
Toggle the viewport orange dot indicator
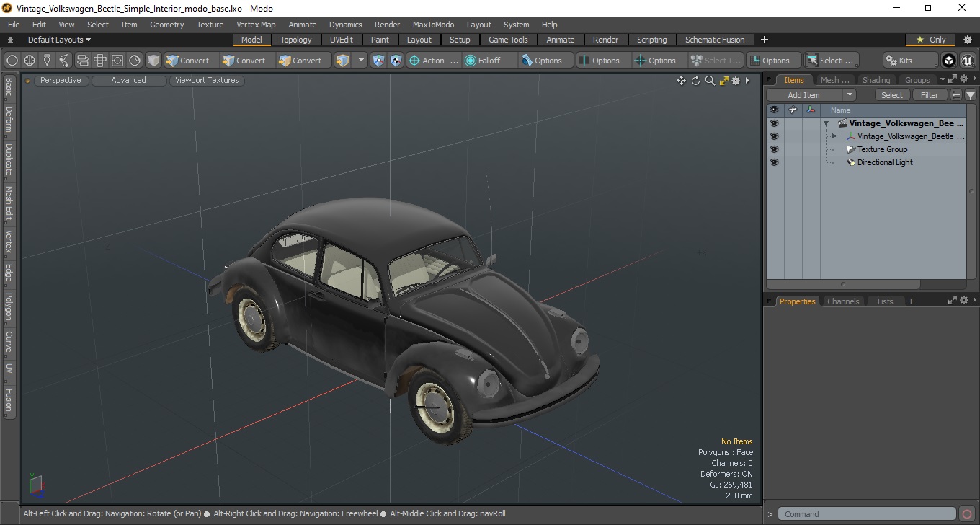point(28,81)
